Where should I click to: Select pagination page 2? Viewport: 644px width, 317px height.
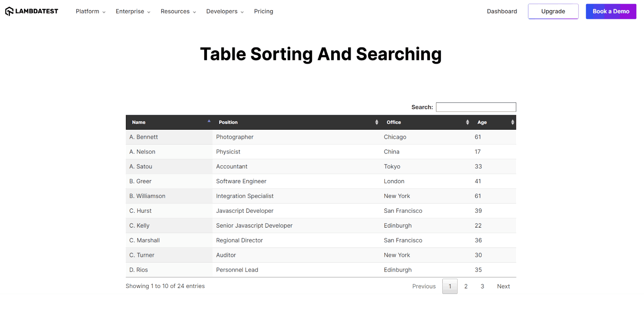pos(466,286)
